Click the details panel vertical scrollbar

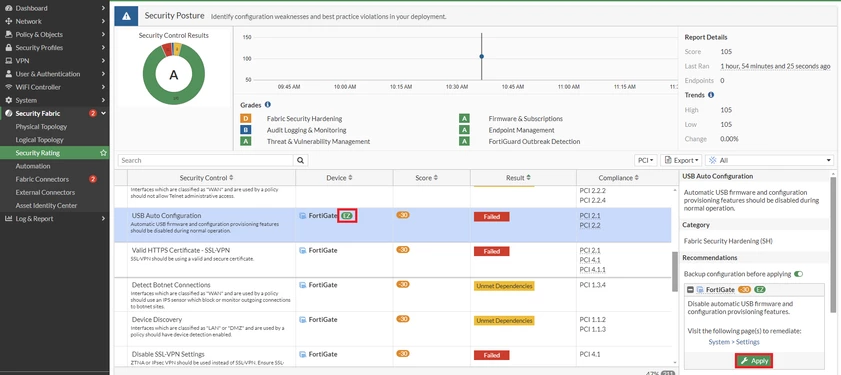click(832, 244)
